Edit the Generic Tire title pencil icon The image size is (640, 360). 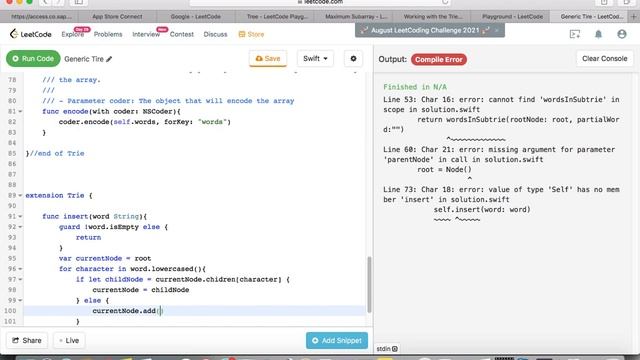pyautogui.click(x=109, y=59)
